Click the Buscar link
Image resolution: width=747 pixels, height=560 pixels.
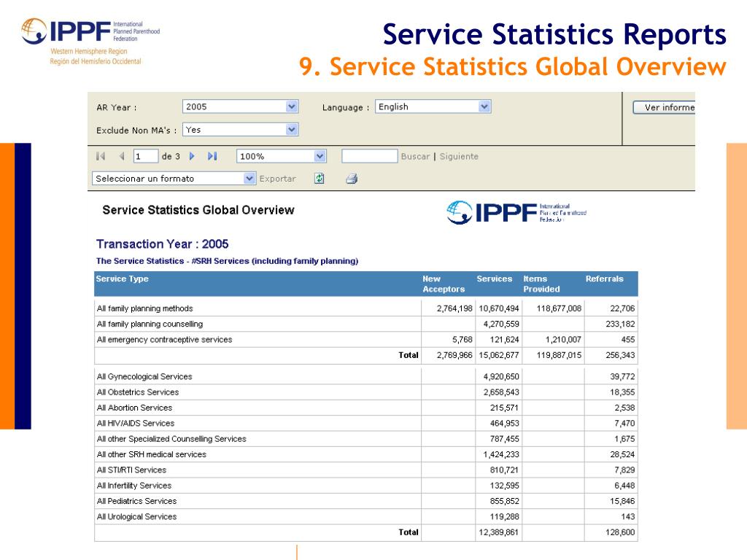point(415,156)
